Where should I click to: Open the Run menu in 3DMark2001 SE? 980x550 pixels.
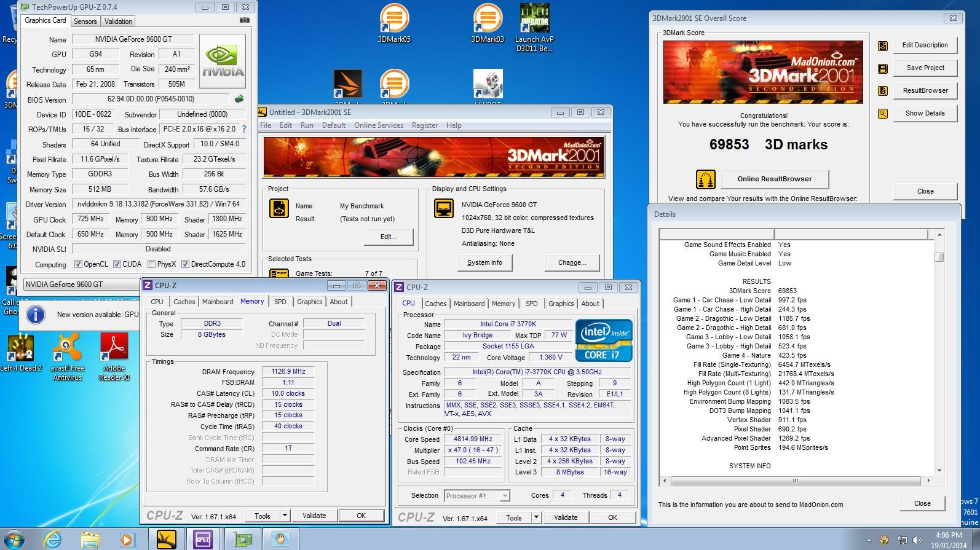coord(307,125)
